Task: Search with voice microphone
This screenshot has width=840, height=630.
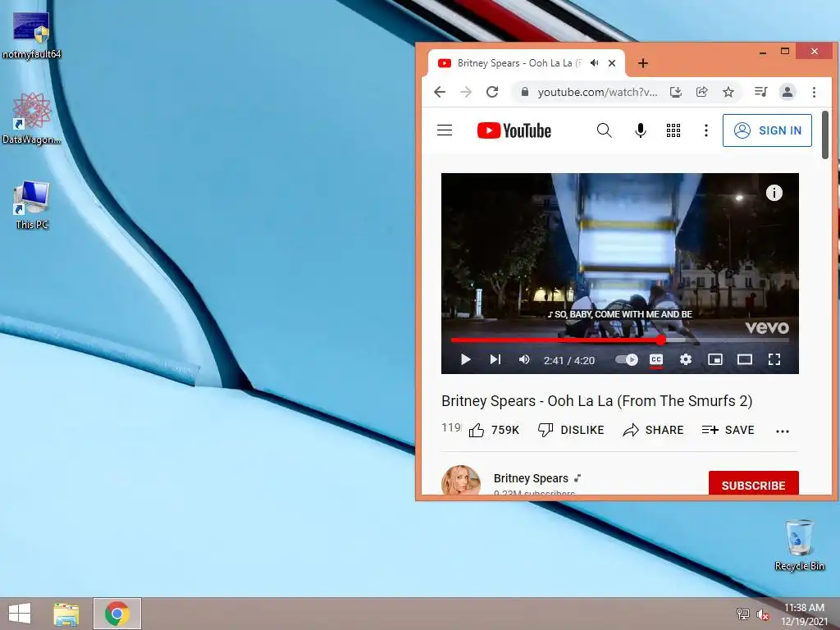Action: 640,130
